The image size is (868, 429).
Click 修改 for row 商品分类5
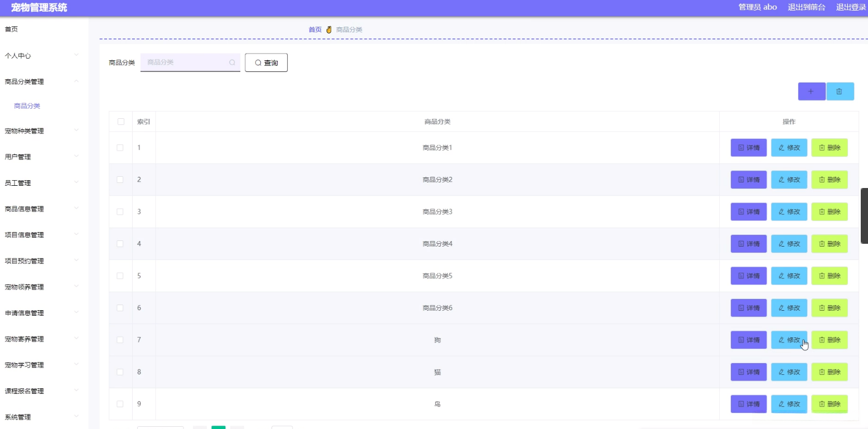pyautogui.click(x=789, y=276)
